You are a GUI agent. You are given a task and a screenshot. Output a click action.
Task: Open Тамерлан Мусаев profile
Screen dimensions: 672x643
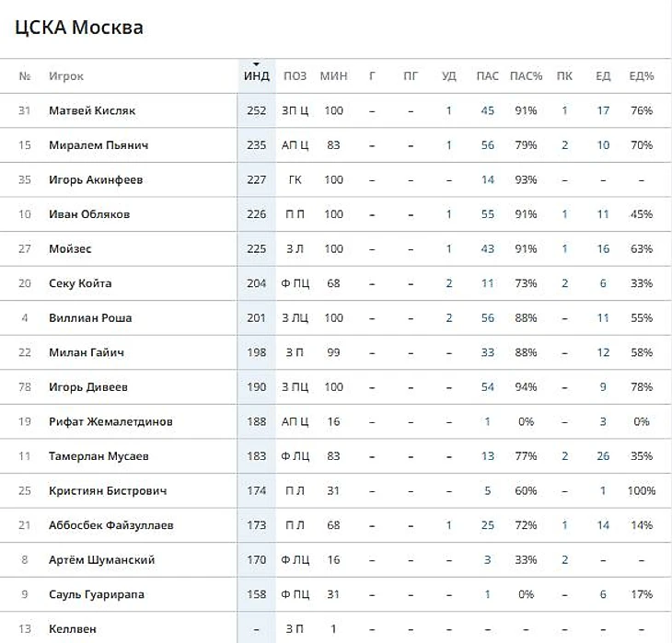tap(98, 456)
